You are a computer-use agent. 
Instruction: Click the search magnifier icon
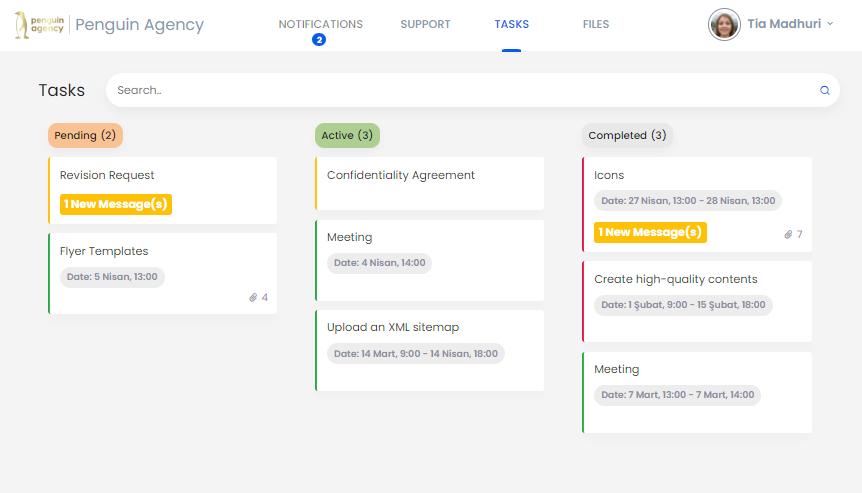(x=825, y=90)
